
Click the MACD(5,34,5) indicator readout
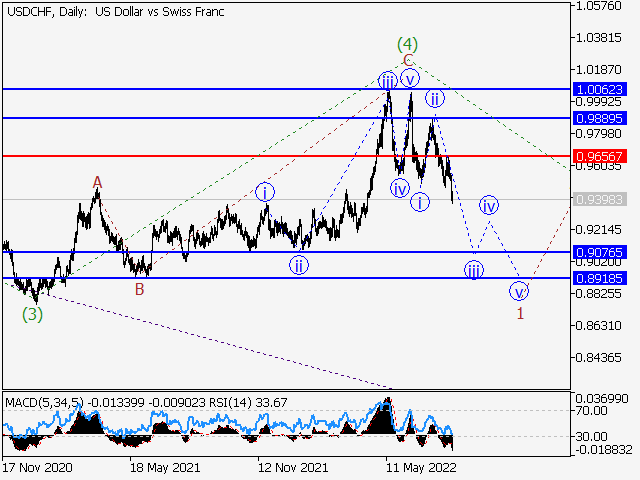105,403
